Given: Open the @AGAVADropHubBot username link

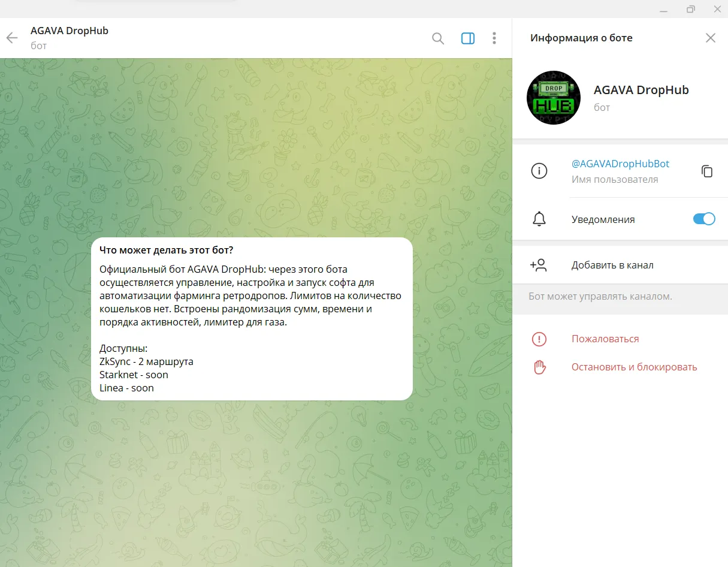Looking at the screenshot, I should 620,164.
